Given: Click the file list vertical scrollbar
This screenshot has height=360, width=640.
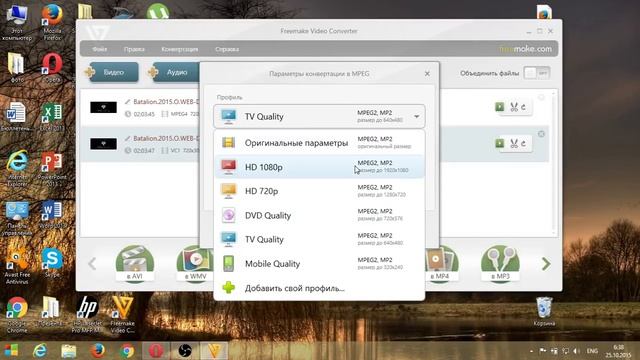Looking at the screenshot, I should (553, 163).
